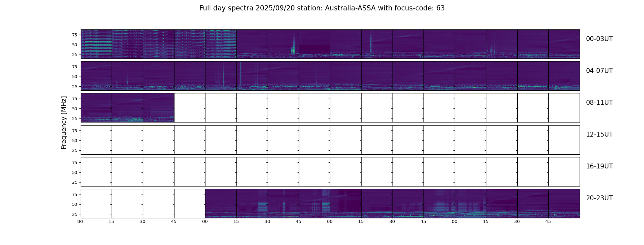Viewport: 644px width, 245px height.
Task: Select the "04-07UT" row label
Action: [599, 71]
